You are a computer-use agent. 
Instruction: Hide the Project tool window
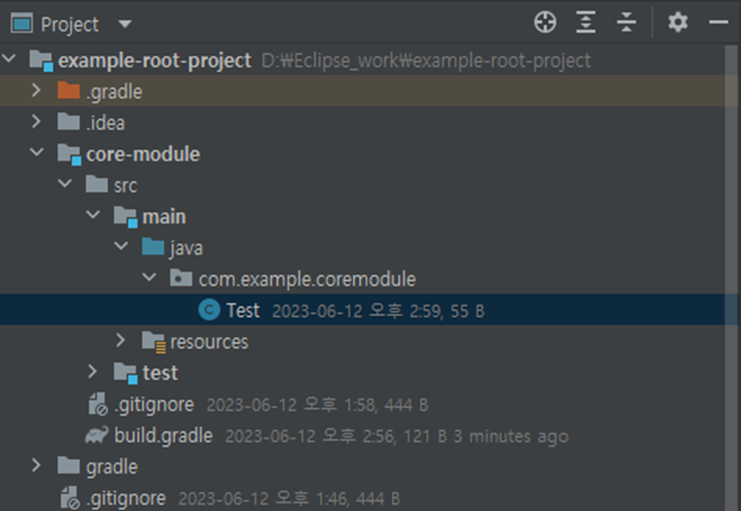[718, 22]
